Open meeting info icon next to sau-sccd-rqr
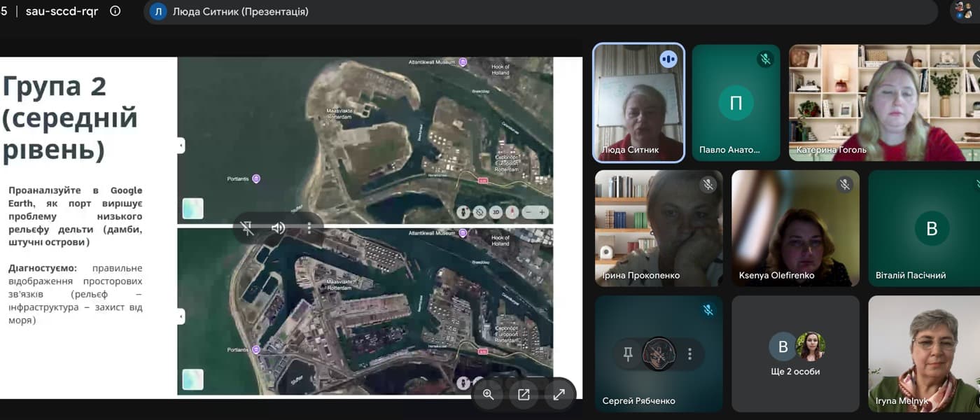This screenshot has height=420, width=980. pos(115,11)
